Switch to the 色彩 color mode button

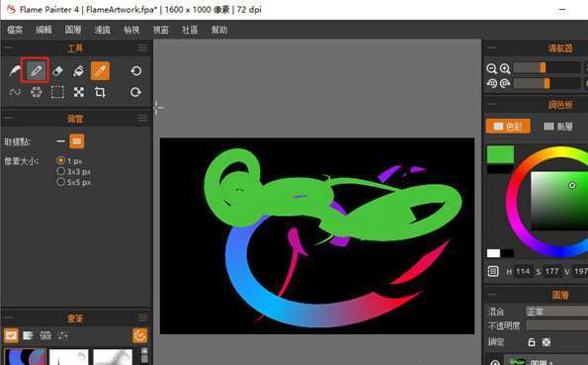pos(508,127)
